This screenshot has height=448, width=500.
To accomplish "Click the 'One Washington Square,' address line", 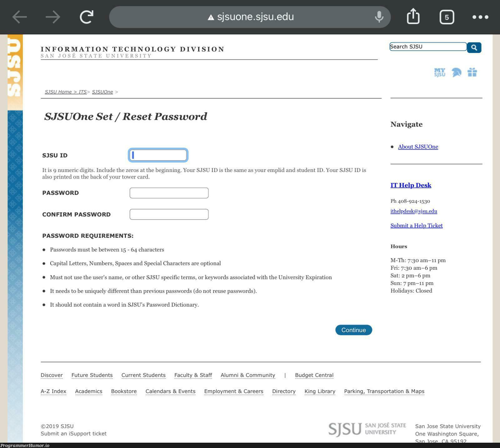I will [447, 434].
